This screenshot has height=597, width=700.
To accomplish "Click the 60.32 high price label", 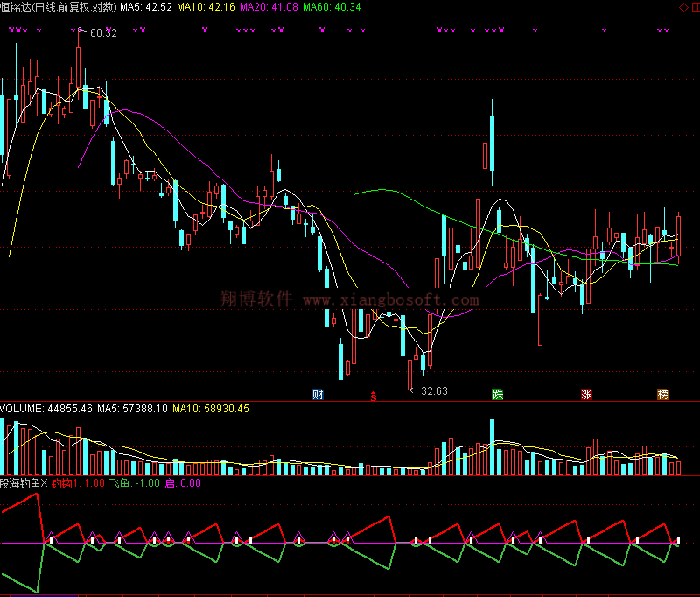I will [x=103, y=33].
